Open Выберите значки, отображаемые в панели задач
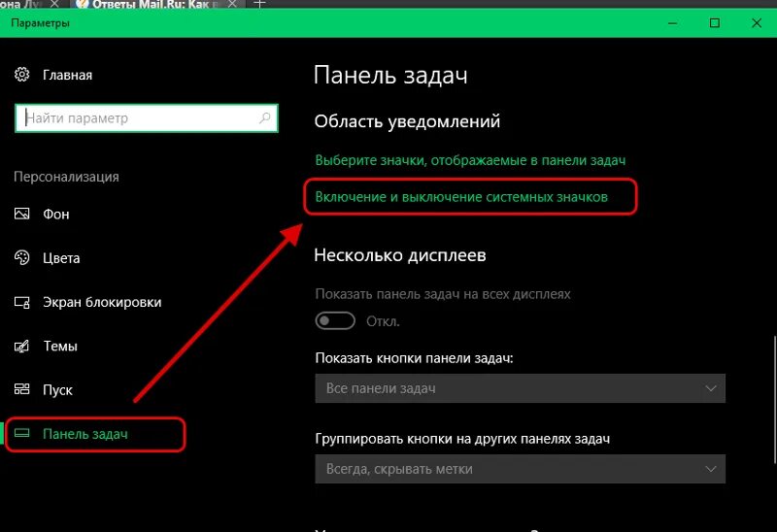Image resolution: width=777 pixels, height=532 pixels. point(470,160)
